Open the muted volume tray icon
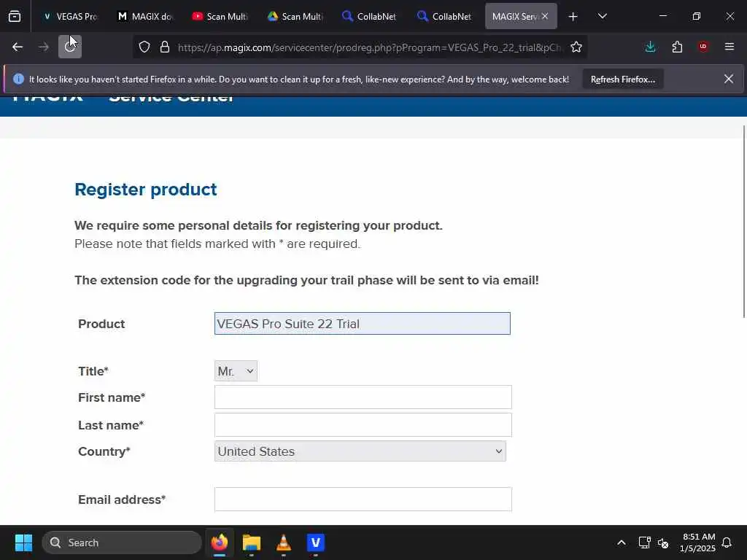This screenshot has height=560, width=747. (x=662, y=542)
